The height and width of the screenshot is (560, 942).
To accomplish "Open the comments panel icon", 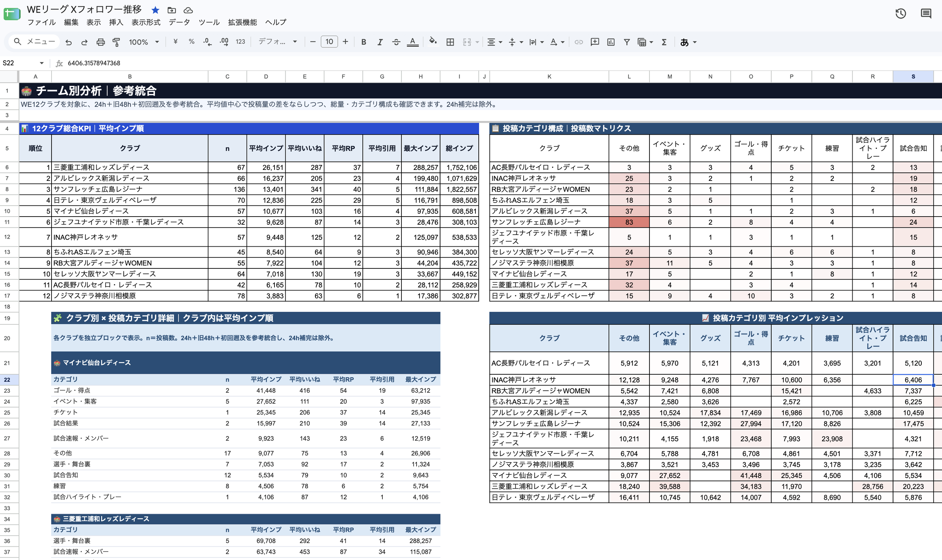I will [926, 14].
